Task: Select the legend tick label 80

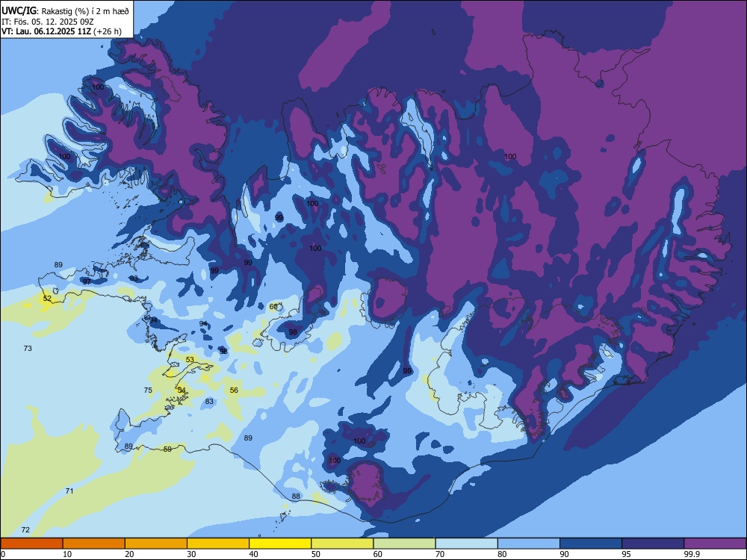Action: pos(503,554)
